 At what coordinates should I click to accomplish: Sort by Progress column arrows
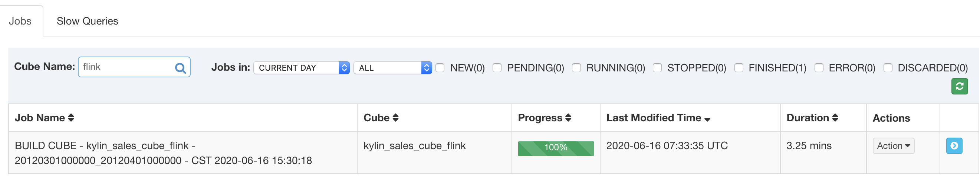(568, 118)
